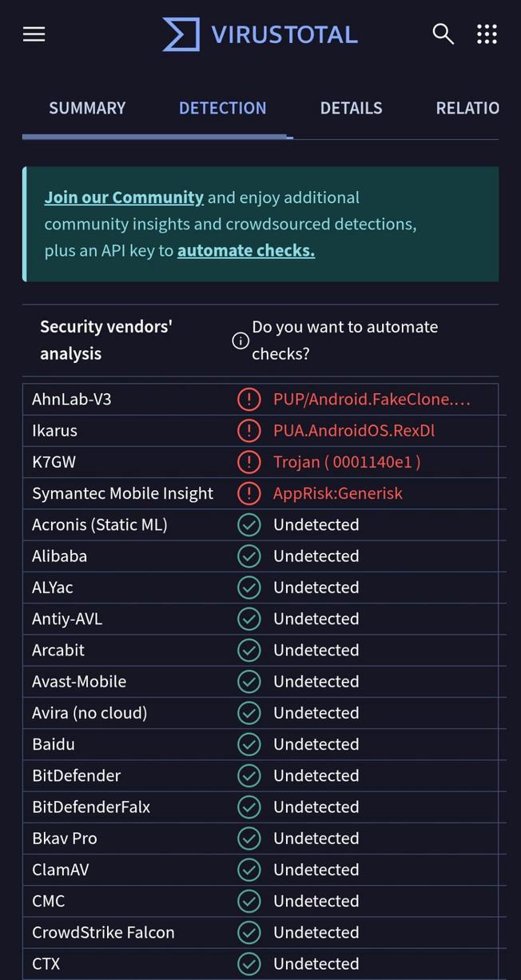This screenshot has width=521, height=980.
Task: Click the automate checks link
Action: point(245,249)
